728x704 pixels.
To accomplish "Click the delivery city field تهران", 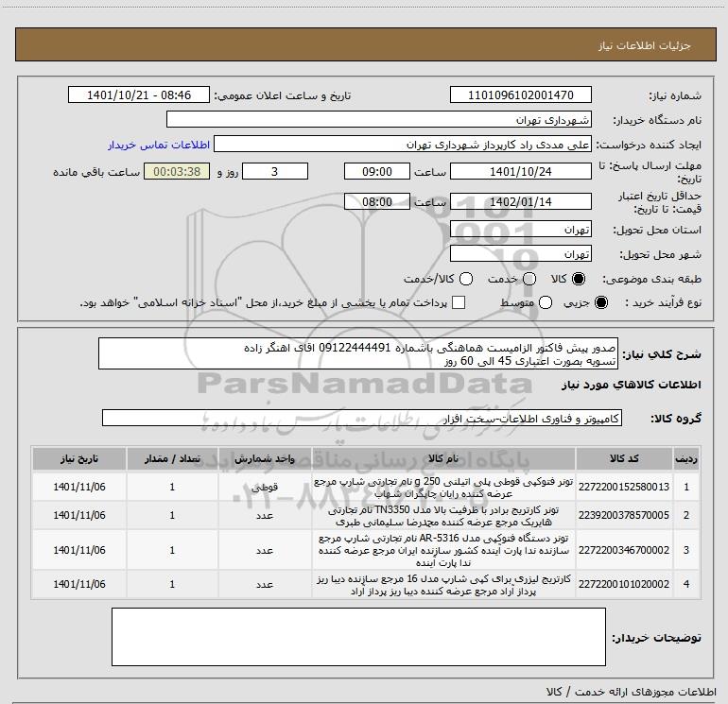I will [x=520, y=254].
